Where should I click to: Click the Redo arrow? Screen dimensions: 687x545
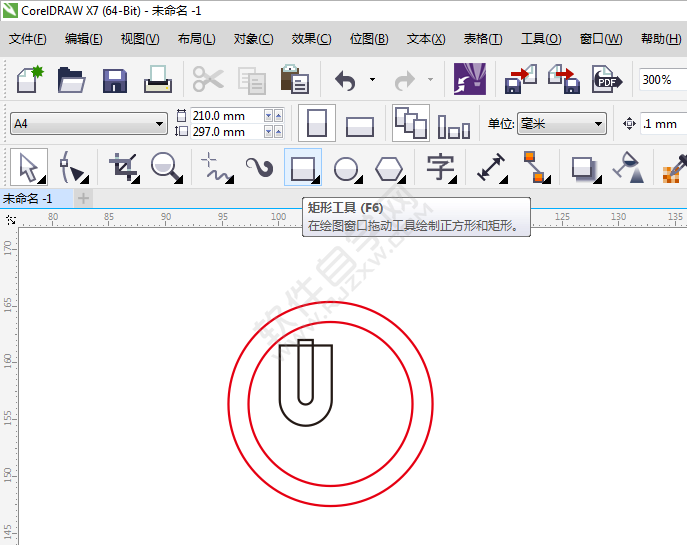pyautogui.click(x=404, y=81)
